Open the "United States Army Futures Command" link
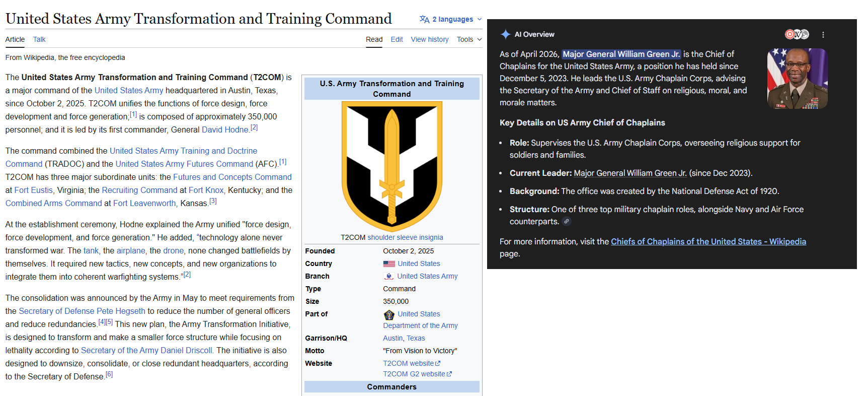Image resolution: width=868 pixels, height=396 pixels. click(x=184, y=164)
